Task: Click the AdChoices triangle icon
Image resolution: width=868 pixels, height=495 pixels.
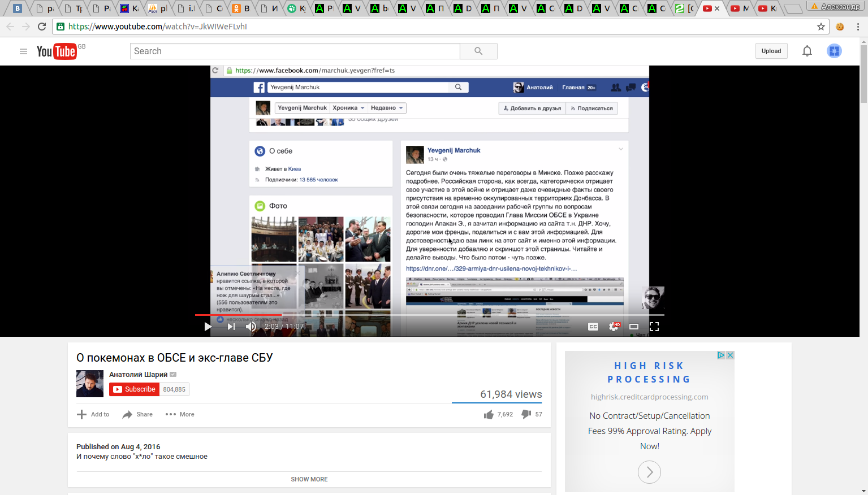Action: [x=721, y=355]
